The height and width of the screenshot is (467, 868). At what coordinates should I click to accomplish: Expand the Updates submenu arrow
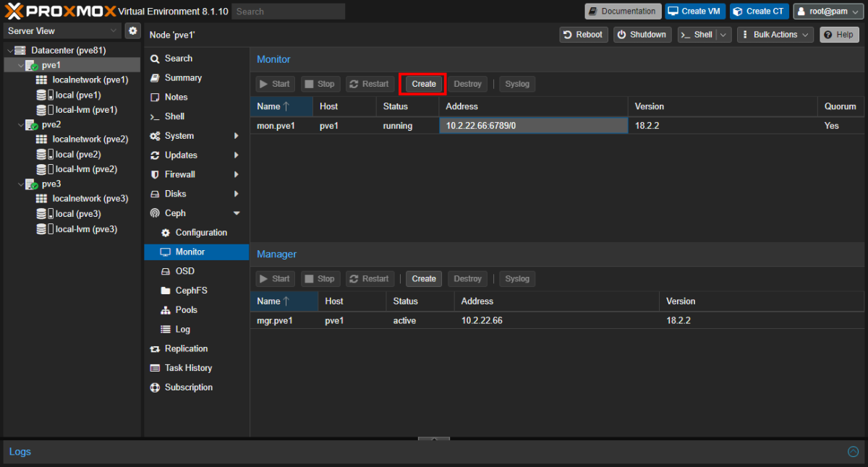coord(237,155)
